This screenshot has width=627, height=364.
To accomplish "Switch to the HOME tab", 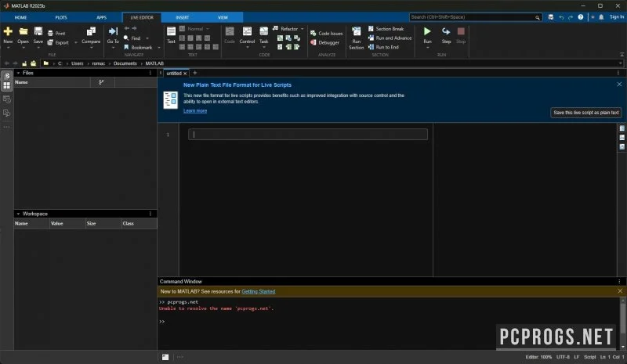I will 21,17.
